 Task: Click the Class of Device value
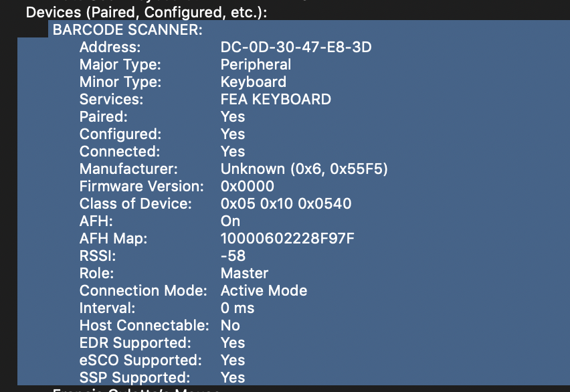[286, 203]
